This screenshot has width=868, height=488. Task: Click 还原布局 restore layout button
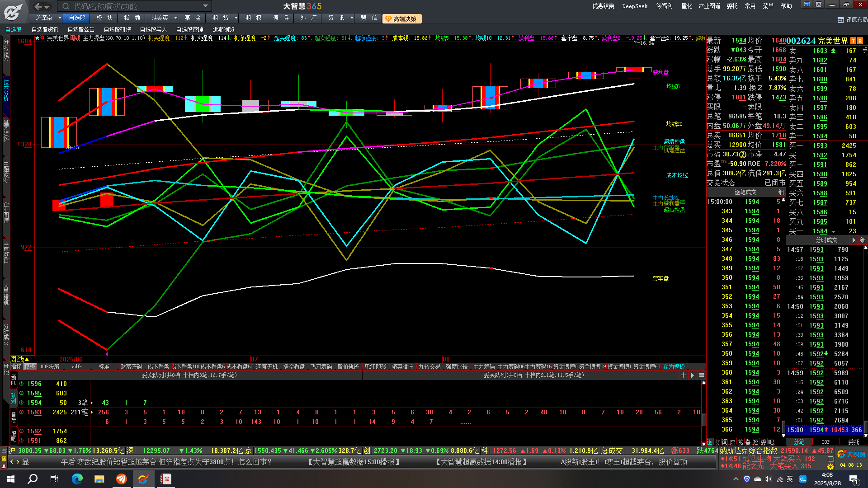[853, 20]
